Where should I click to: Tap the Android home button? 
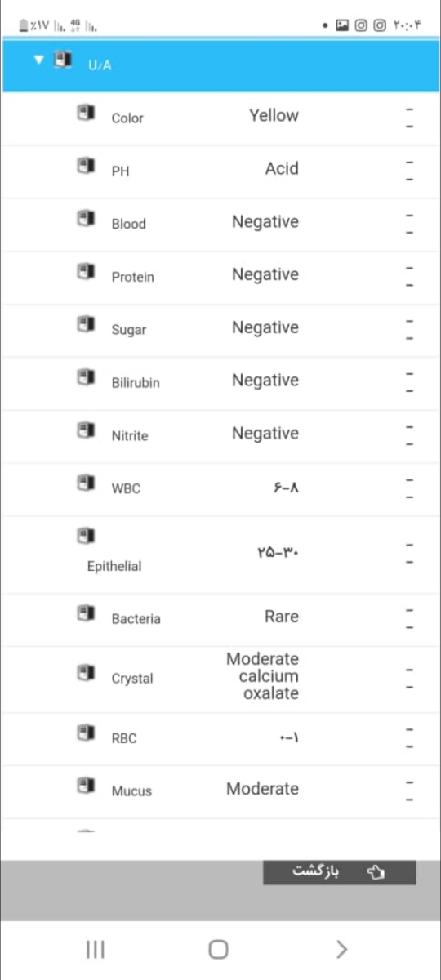coord(218,949)
